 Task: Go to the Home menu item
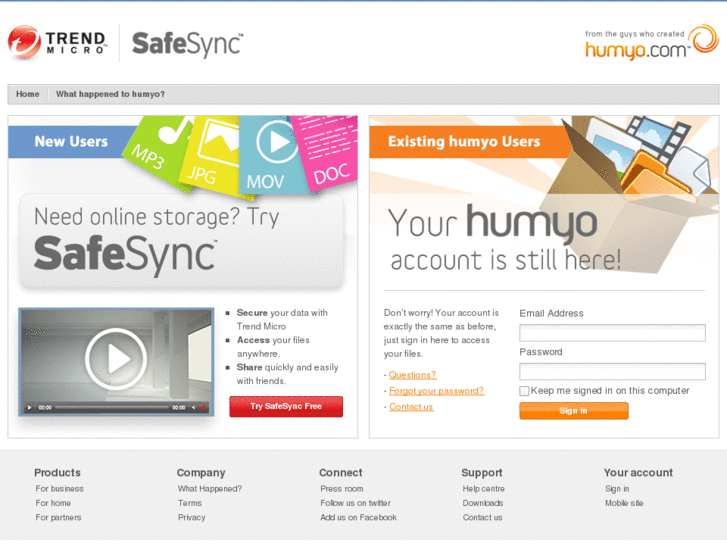(x=28, y=94)
